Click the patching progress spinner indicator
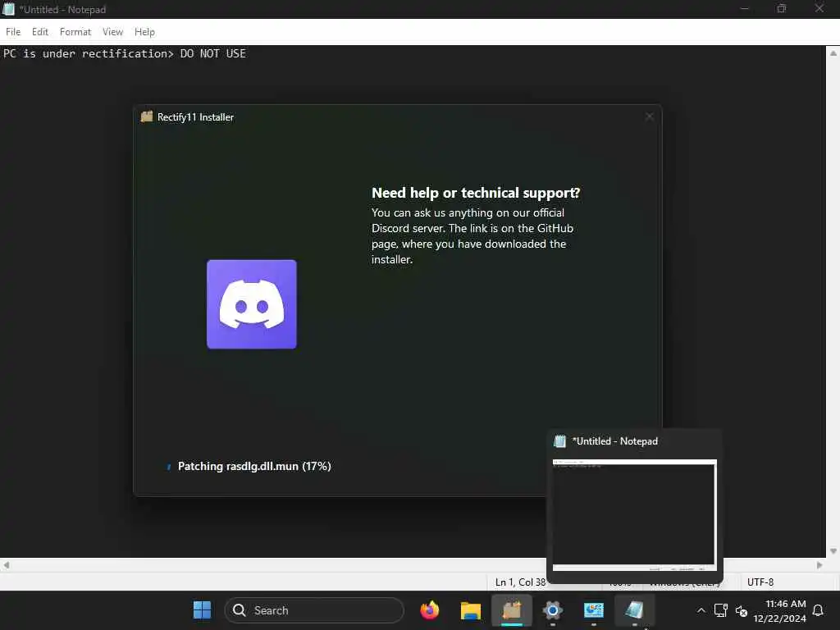 point(169,467)
